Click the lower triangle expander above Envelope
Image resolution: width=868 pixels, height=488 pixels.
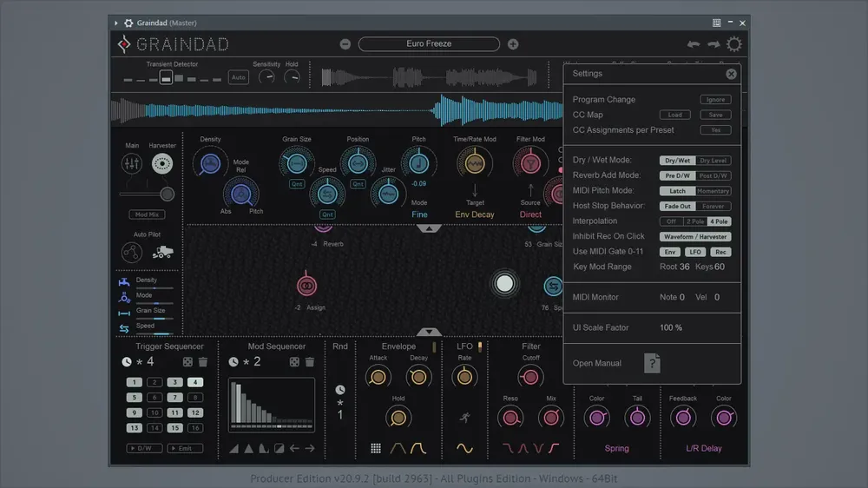coord(429,332)
